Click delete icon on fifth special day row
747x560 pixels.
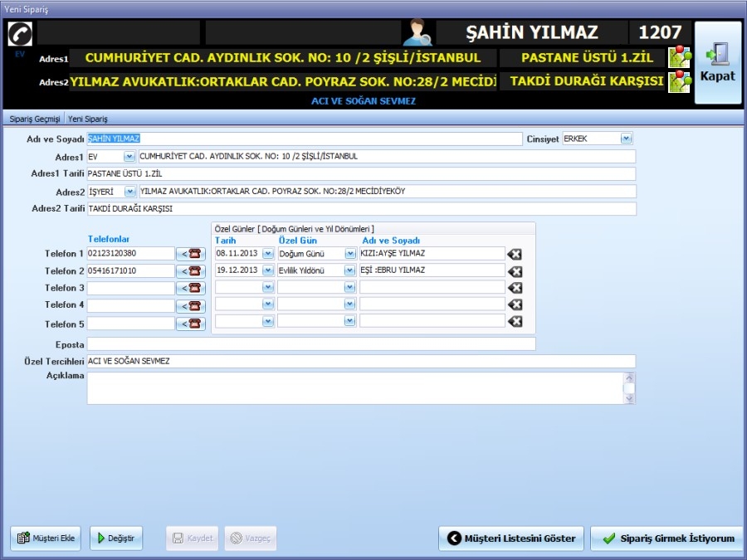pos(515,321)
